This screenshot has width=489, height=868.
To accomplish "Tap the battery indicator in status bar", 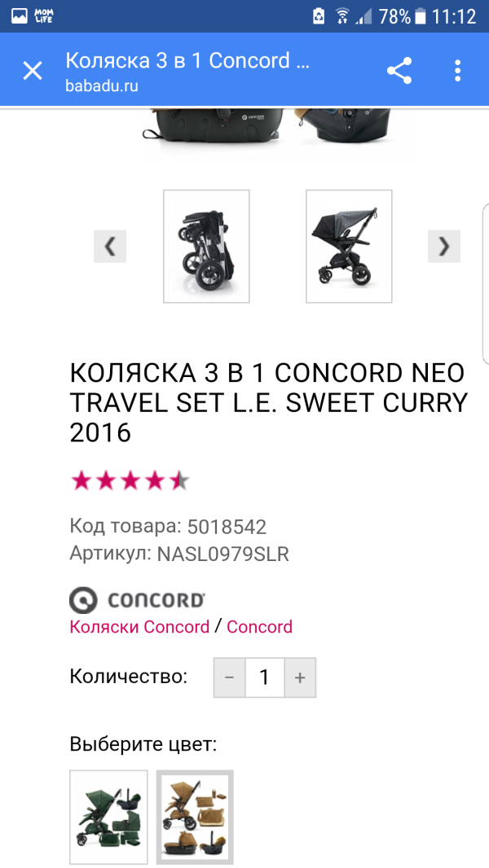I will tap(421, 16).
